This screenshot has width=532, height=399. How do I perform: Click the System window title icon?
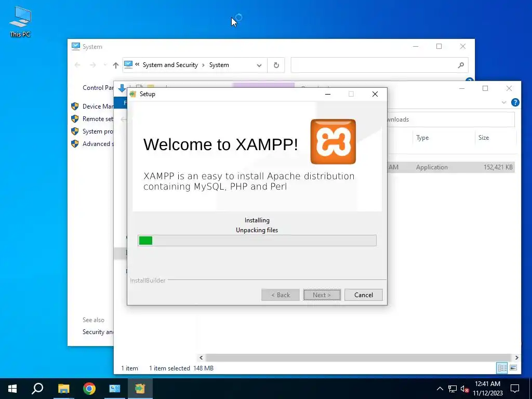(76, 46)
